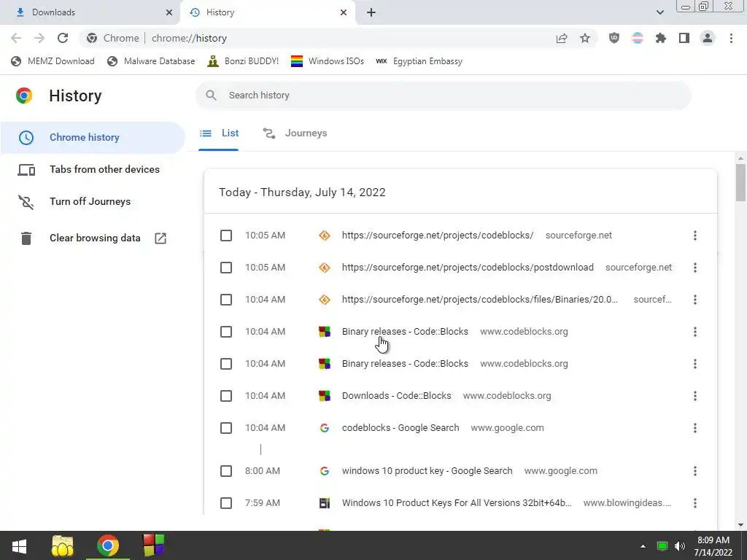The image size is (747, 560).
Task: Open the uBlock Origin extension icon
Action: (614, 38)
